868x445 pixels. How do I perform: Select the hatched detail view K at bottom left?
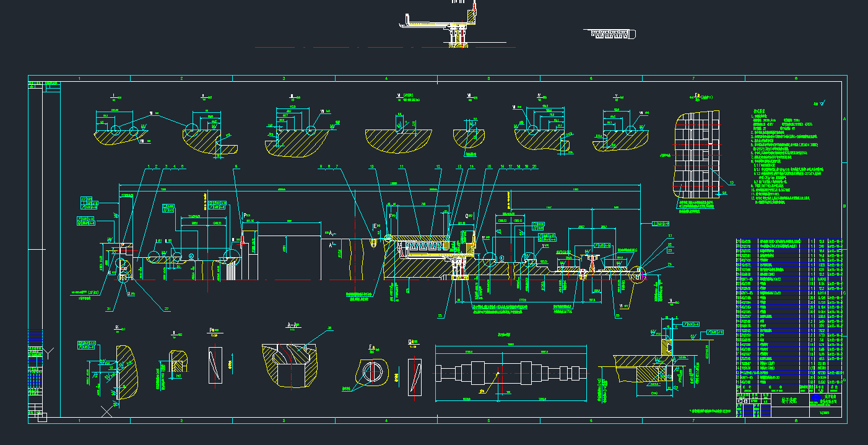pos(118,369)
